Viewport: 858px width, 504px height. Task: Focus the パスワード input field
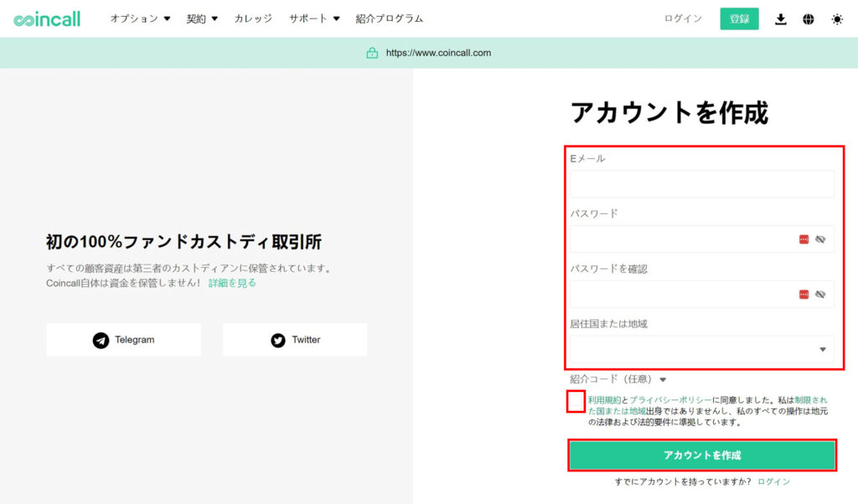(x=702, y=239)
